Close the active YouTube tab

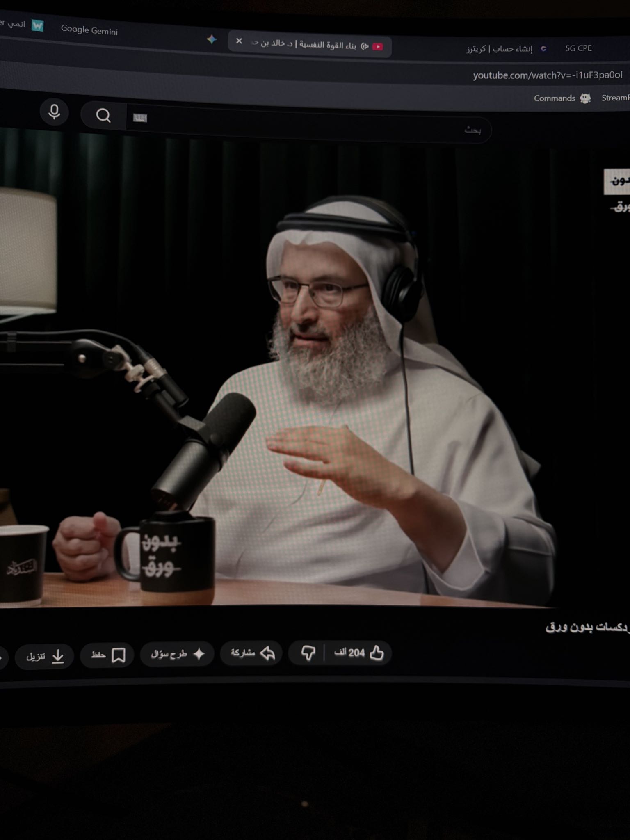click(x=239, y=41)
